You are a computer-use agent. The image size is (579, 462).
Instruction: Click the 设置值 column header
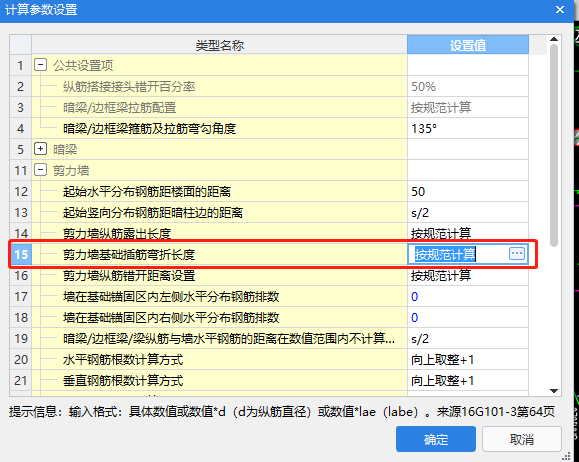coord(468,45)
